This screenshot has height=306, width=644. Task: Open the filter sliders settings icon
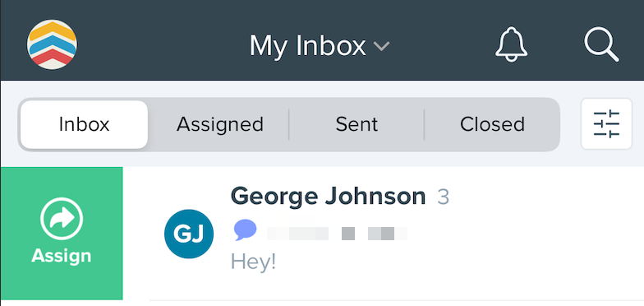click(606, 123)
